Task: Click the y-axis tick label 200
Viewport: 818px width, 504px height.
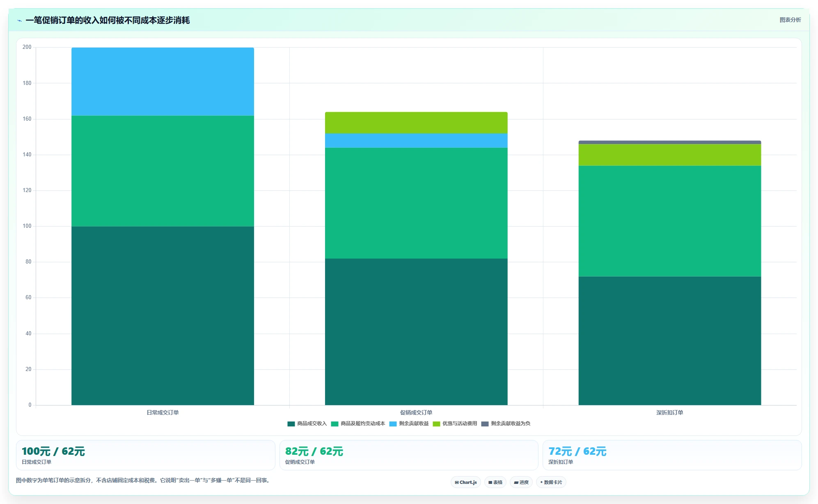Action: point(27,47)
